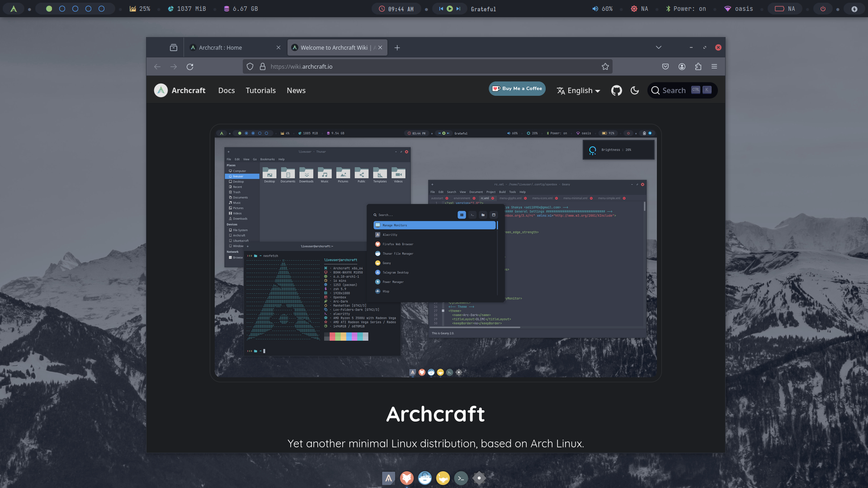Open Firefox account profile icon
This screenshot has width=868, height=488.
[x=682, y=66]
